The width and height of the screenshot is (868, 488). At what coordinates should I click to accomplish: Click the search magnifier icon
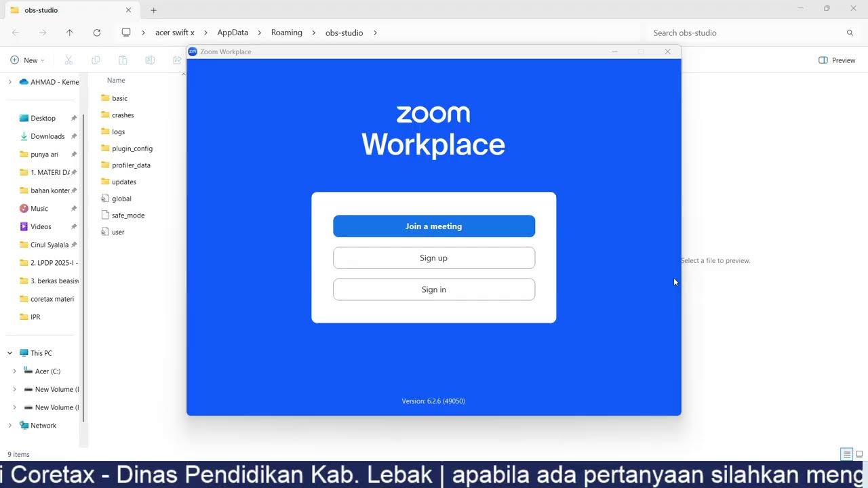point(850,33)
